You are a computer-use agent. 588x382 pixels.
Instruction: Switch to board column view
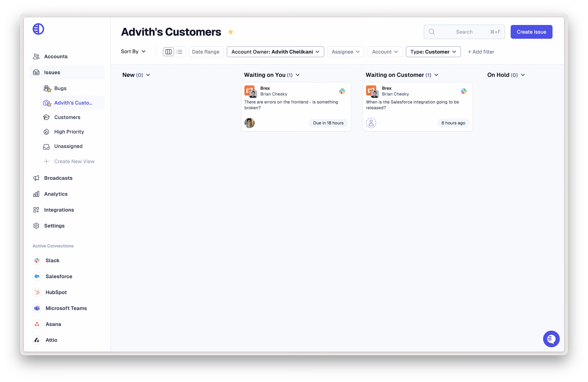[x=169, y=52]
